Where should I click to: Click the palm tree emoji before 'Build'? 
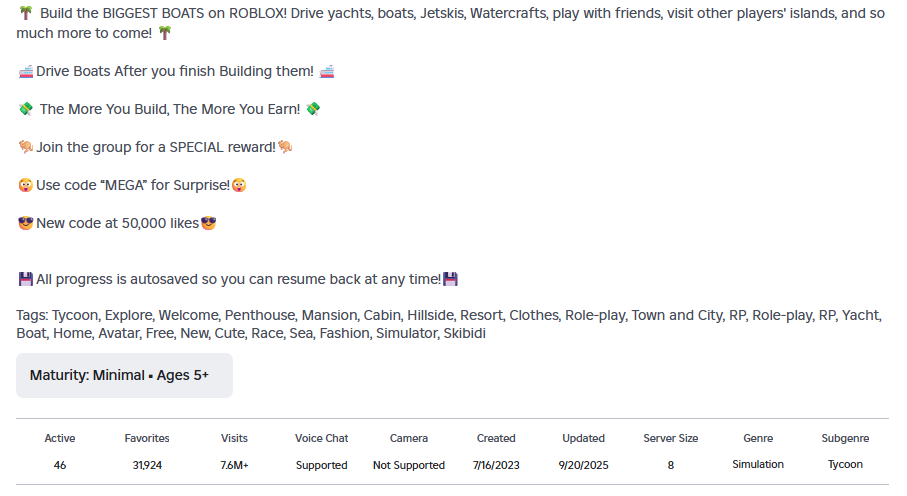point(25,13)
